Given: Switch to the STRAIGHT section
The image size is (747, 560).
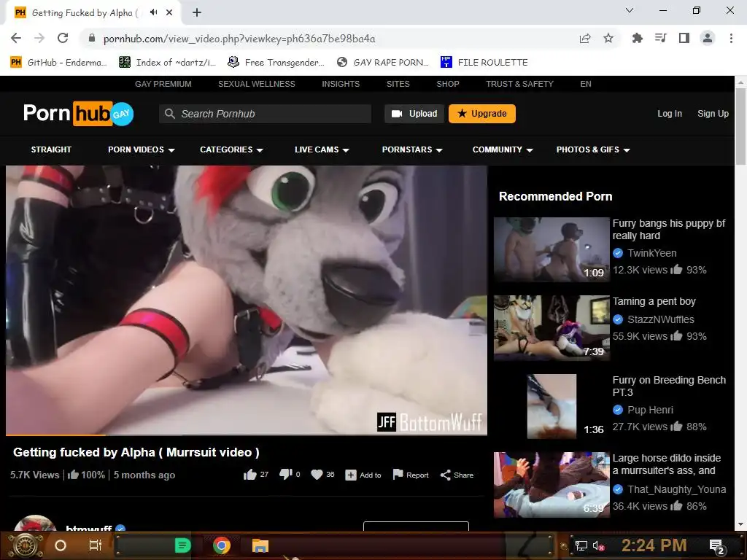Looking at the screenshot, I should [x=51, y=149].
